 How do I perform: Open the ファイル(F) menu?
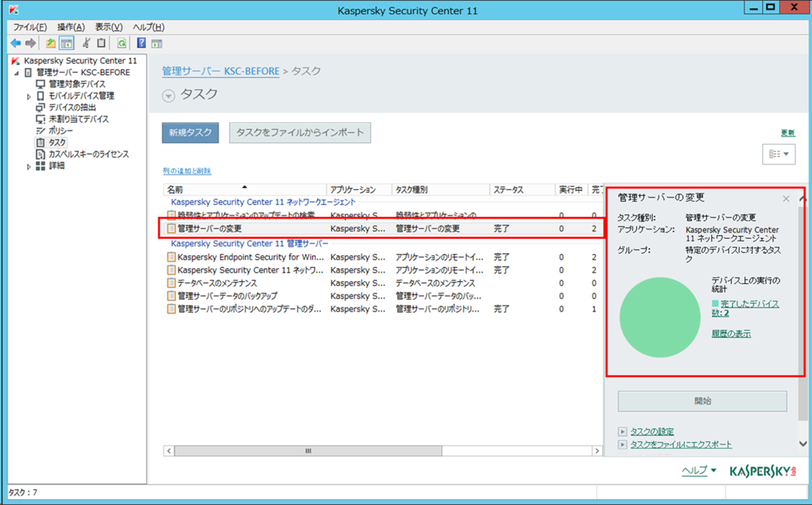tap(30, 27)
